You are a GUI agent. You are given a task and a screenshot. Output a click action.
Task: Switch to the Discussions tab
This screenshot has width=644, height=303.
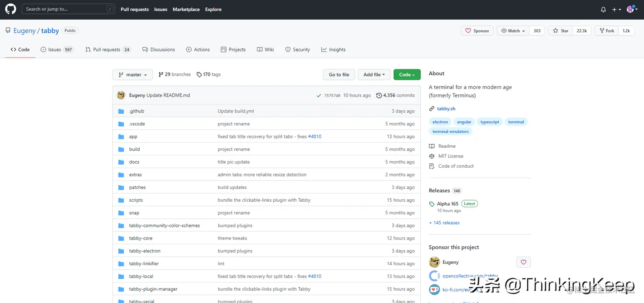click(x=158, y=49)
